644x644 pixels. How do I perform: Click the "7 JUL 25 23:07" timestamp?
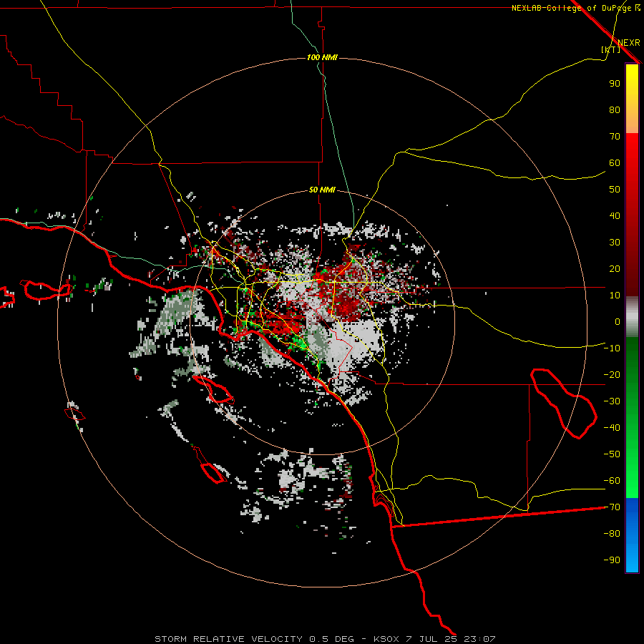pos(451,639)
